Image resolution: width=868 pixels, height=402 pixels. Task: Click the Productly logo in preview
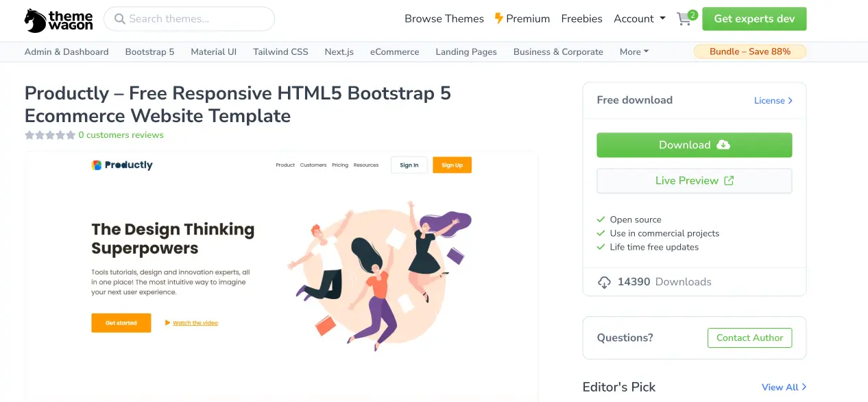point(122,165)
